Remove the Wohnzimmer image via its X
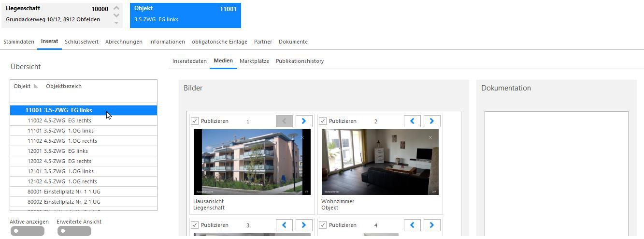This screenshot has width=644, height=239. click(430, 137)
